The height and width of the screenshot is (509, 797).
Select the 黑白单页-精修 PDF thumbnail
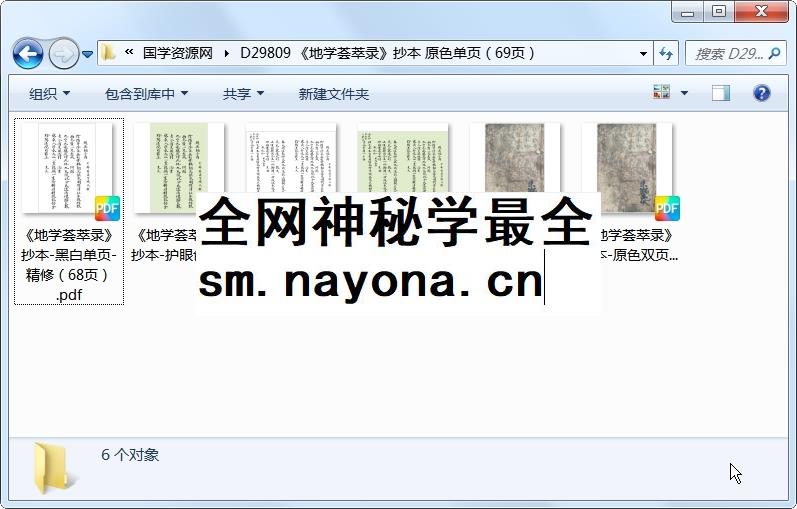[x=67, y=168]
